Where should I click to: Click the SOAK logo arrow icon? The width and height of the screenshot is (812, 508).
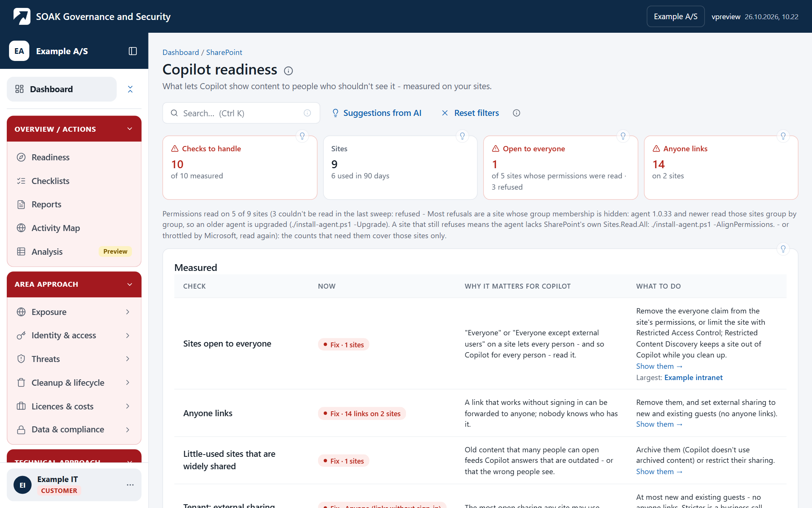pos(22,17)
